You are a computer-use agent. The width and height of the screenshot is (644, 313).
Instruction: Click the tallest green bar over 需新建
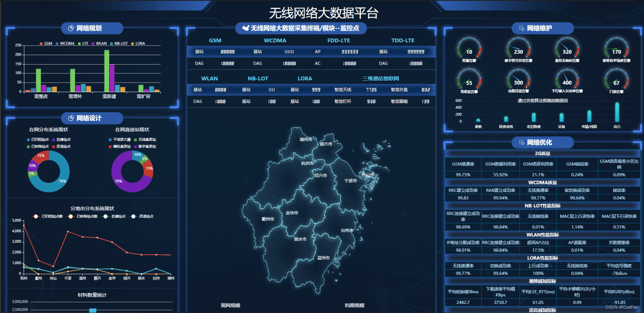pyautogui.click(x=106, y=71)
